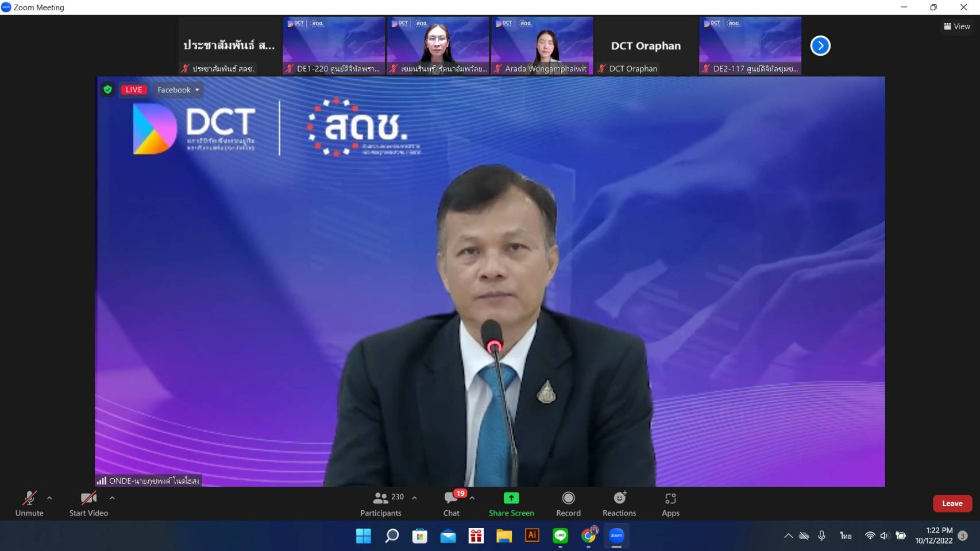Expand video options arrow next to Start Video
This screenshot has height=551, width=980.
112,498
